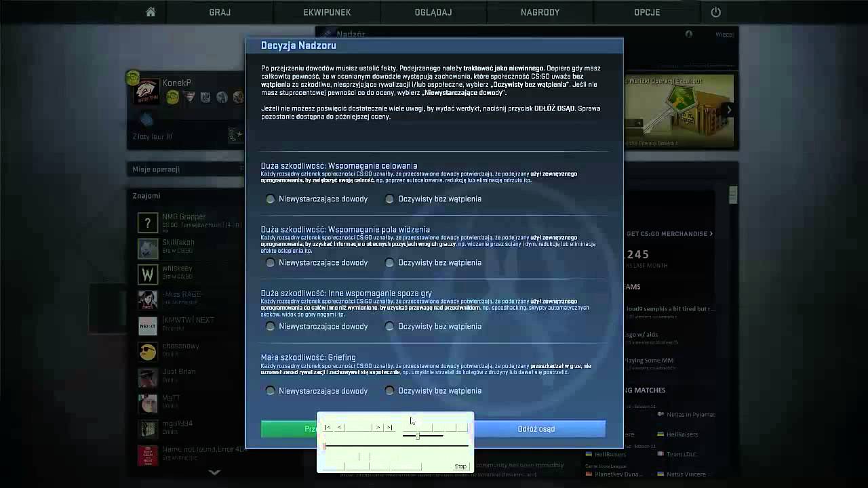
Task: Open the NAGRODY menu
Action: point(540,12)
